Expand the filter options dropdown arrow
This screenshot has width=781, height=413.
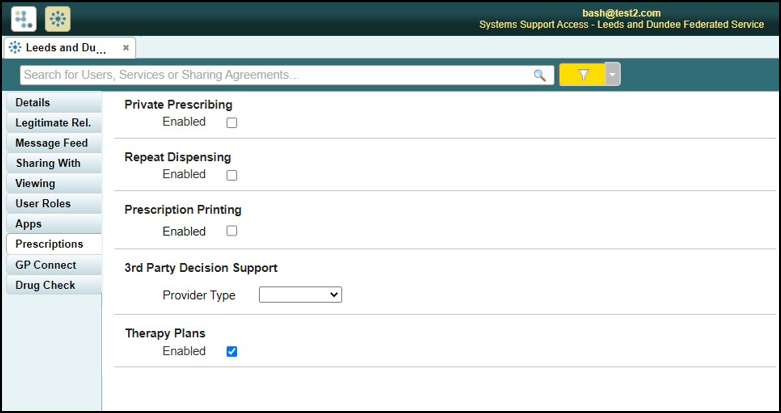(x=613, y=75)
